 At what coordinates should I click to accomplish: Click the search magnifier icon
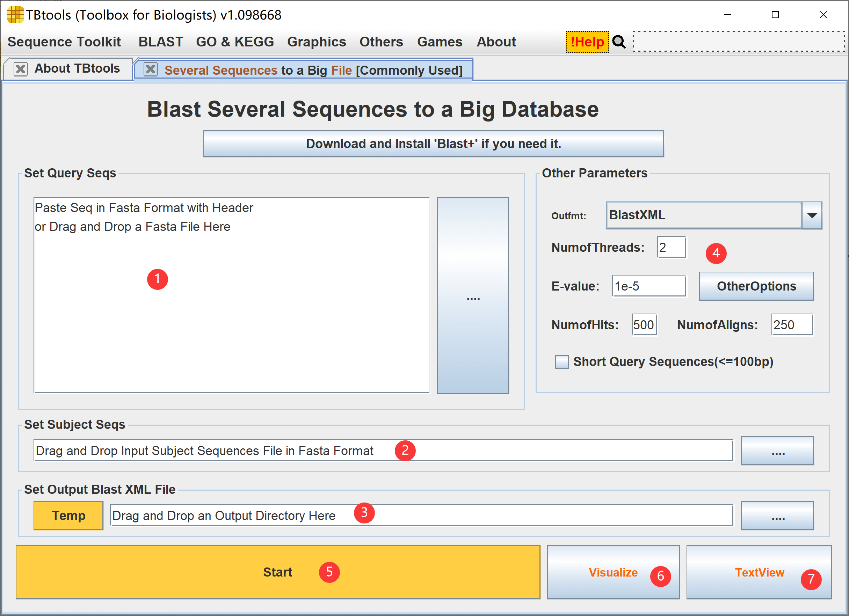(x=618, y=42)
